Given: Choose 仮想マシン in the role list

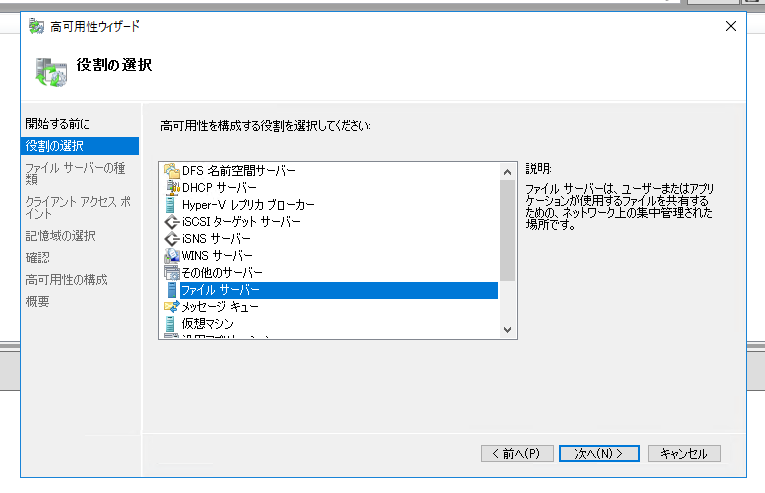Looking at the screenshot, I should (x=208, y=324).
